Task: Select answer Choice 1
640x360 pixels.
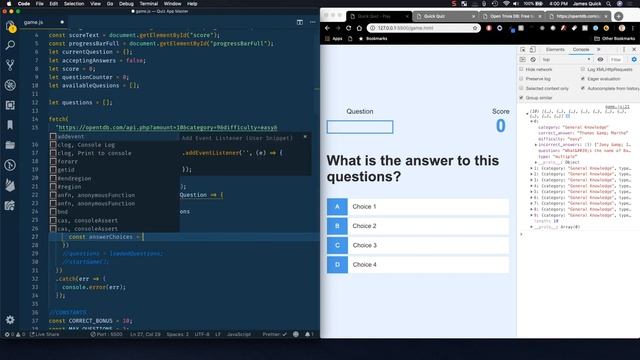Action: pos(418,207)
